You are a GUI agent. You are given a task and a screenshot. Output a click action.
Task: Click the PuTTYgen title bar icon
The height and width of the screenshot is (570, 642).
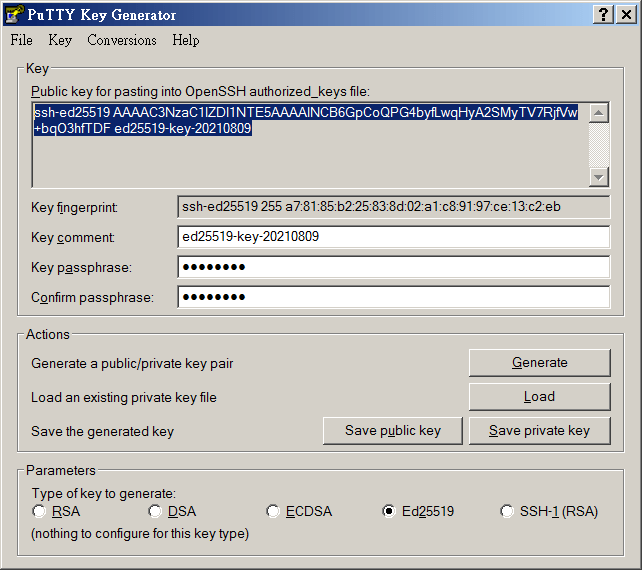[x=14, y=14]
